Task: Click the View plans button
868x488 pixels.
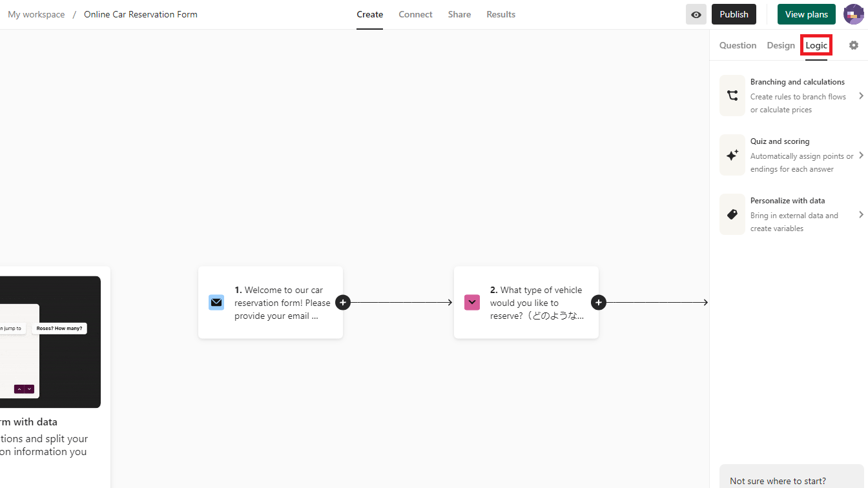Action: [x=806, y=14]
